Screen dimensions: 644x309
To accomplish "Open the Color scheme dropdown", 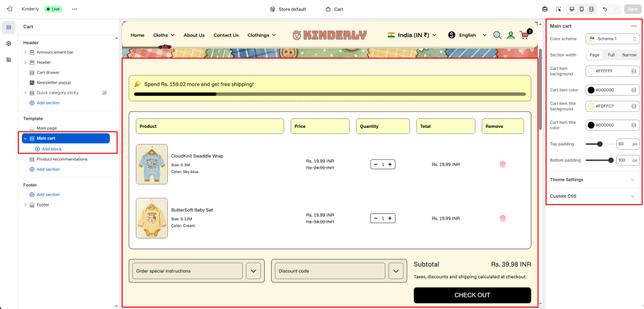I will click(x=613, y=39).
